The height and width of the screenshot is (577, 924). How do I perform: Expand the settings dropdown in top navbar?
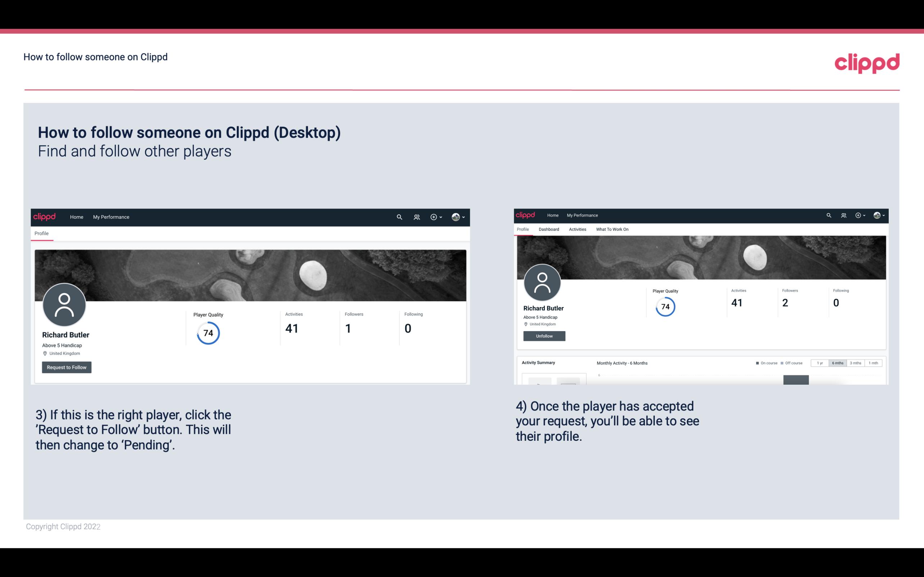(459, 217)
